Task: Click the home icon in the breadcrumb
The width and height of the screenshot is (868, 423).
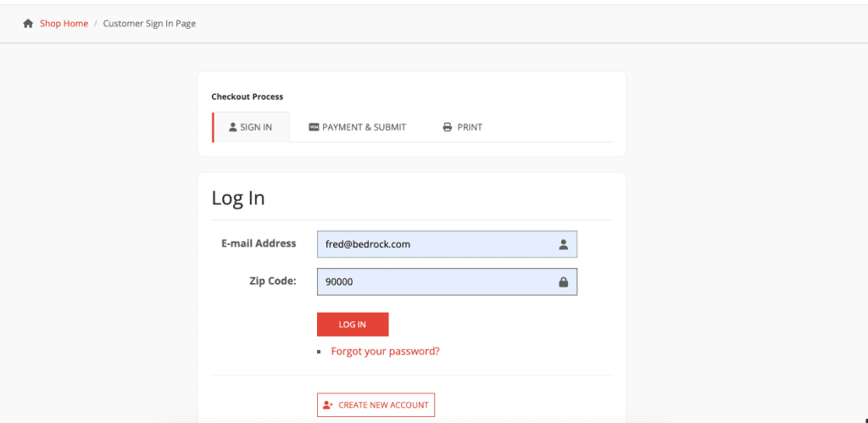Action: [28, 23]
